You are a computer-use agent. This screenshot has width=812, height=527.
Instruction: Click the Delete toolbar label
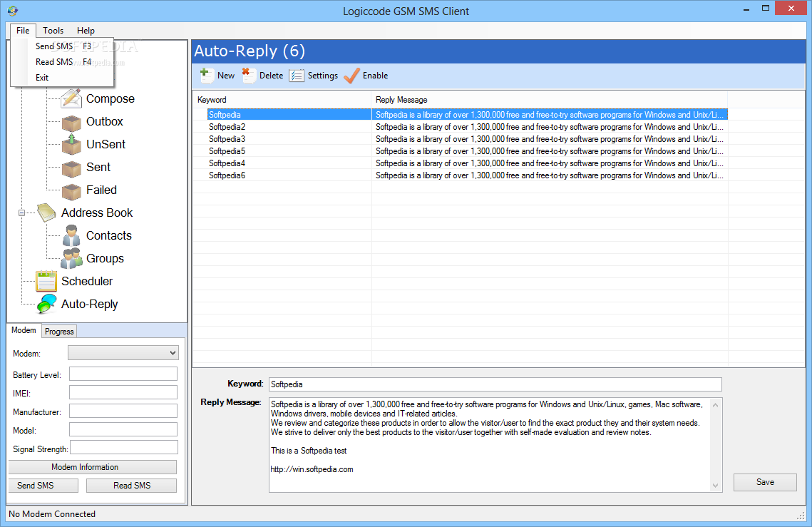(272, 76)
